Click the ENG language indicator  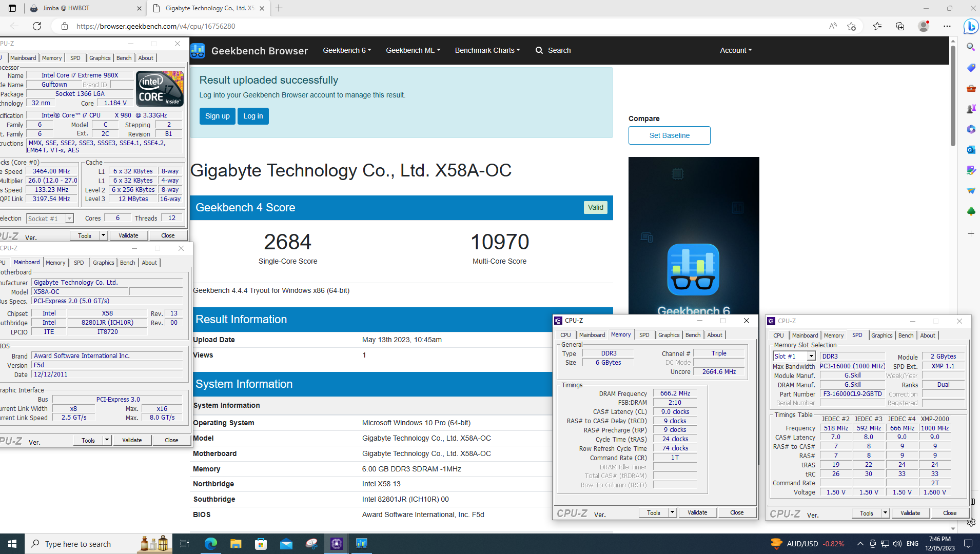click(912, 544)
